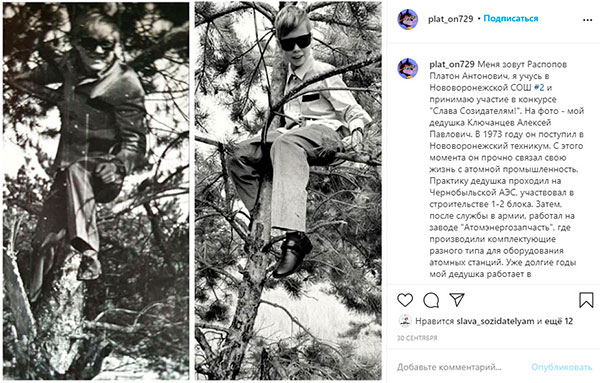Screen dimensions: 600x383
Task: Open the three-dot more options menu
Action: (x=587, y=20)
